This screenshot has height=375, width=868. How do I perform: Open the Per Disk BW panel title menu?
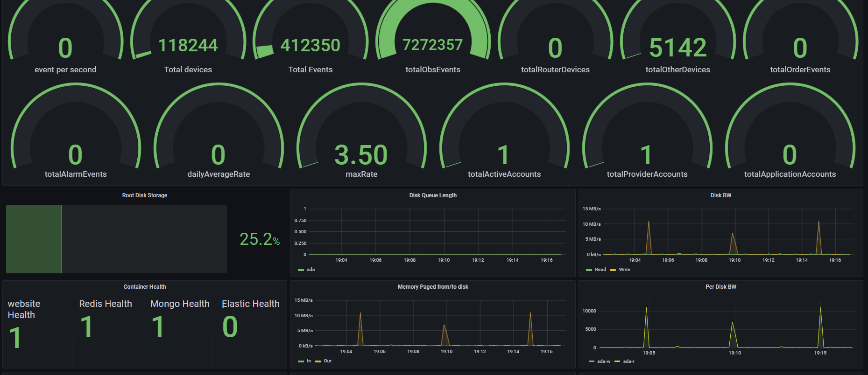point(720,287)
